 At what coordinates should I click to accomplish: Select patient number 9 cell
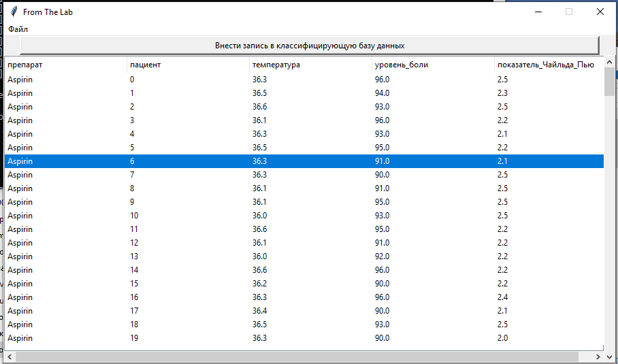point(132,202)
